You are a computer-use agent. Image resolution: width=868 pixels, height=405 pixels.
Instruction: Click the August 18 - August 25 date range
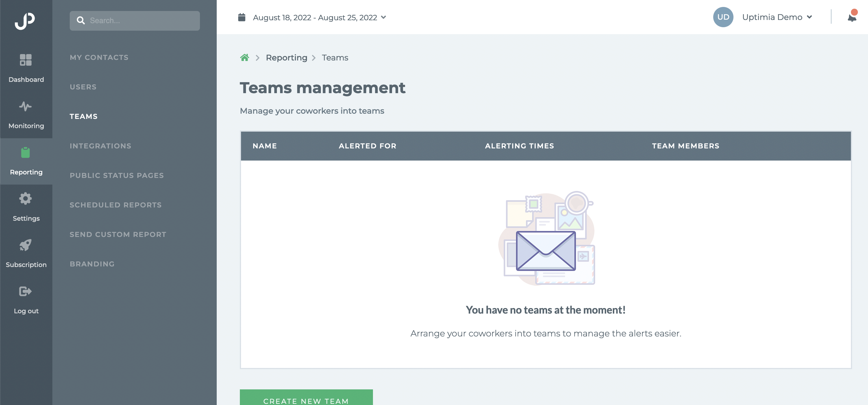pos(315,18)
